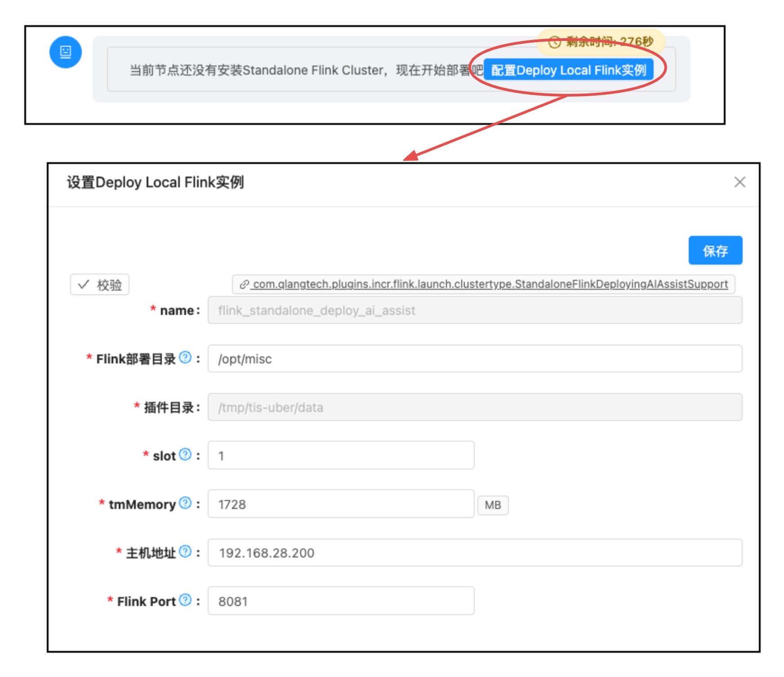Open help icon for 主机地址 field
The image size is (784, 677).
click(185, 552)
